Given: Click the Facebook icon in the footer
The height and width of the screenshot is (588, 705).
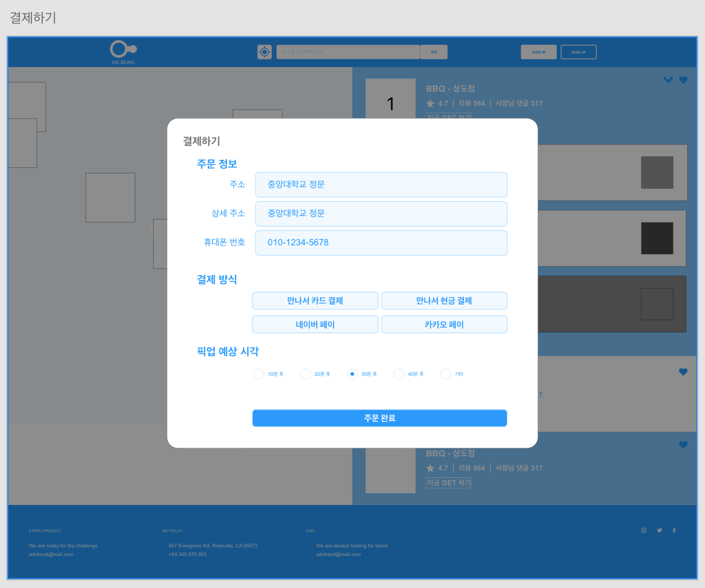Looking at the screenshot, I should (x=675, y=530).
